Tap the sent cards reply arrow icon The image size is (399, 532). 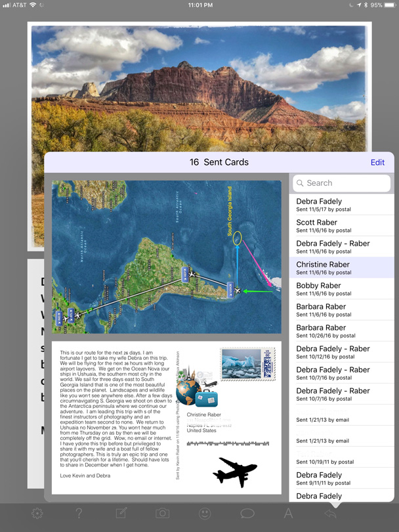[x=331, y=514]
